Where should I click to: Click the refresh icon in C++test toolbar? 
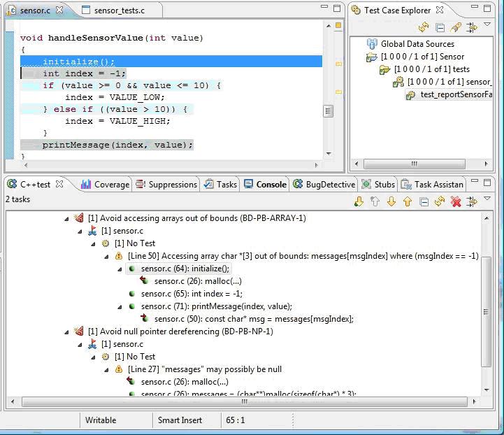(x=440, y=201)
